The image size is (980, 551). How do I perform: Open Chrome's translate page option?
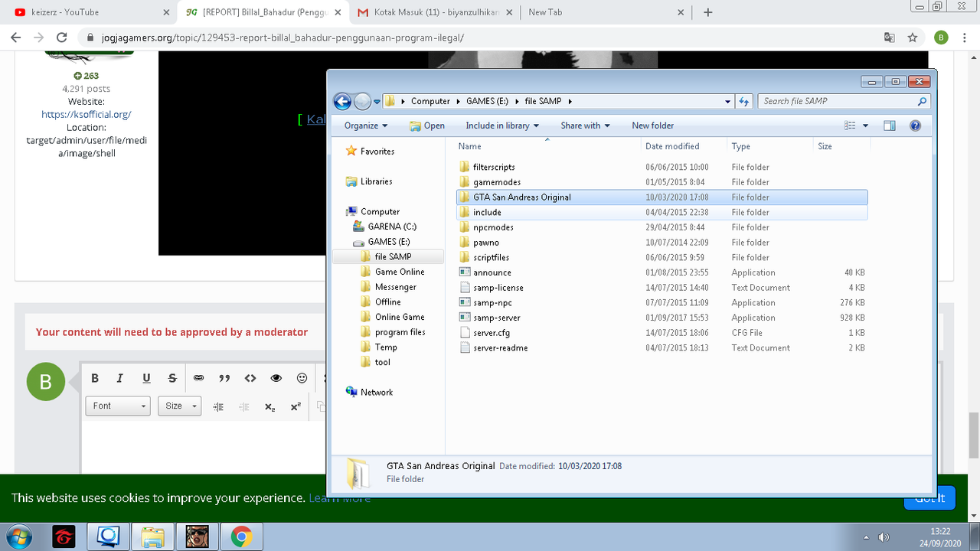click(889, 37)
